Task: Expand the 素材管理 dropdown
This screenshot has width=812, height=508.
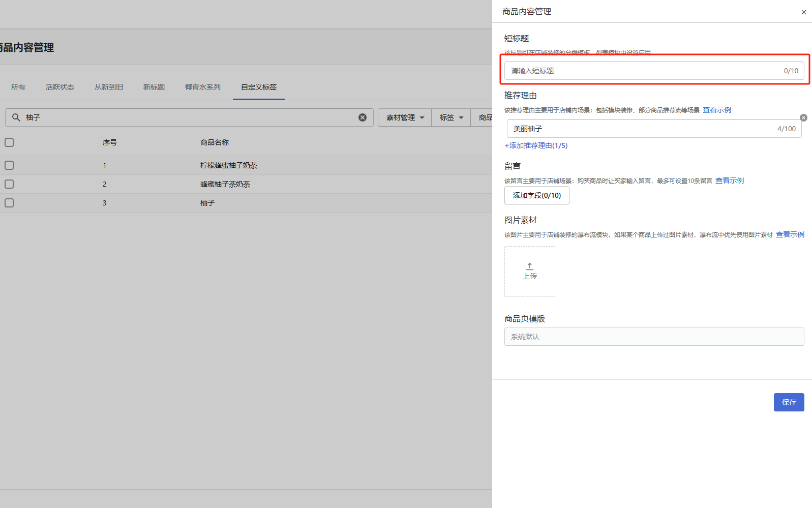Action: 404,117
